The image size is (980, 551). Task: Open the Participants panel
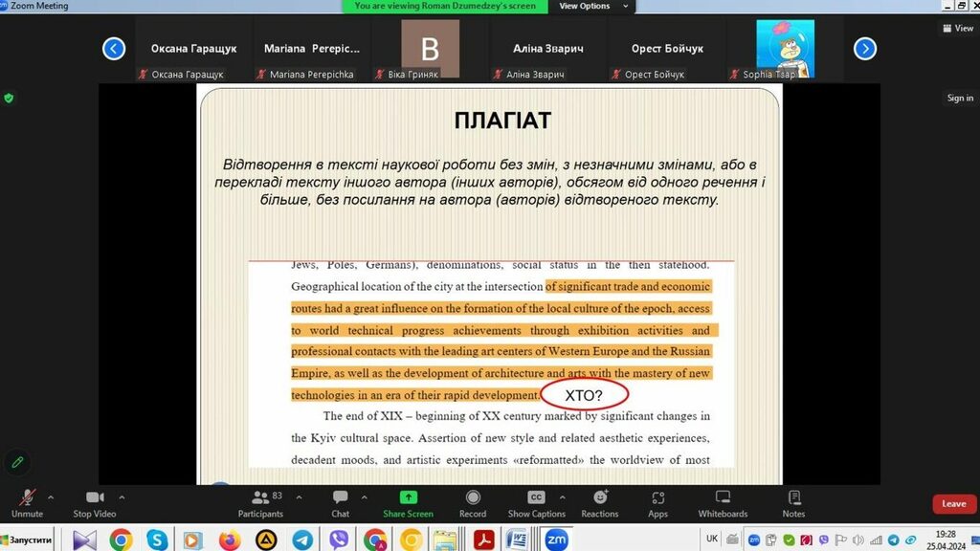click(x=260, y=502)
